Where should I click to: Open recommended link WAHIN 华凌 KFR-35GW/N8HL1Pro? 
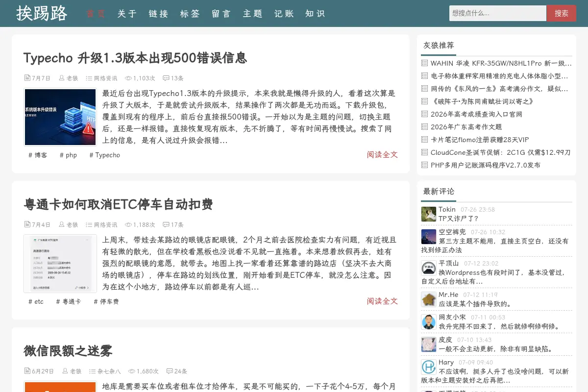coord(501,63)
